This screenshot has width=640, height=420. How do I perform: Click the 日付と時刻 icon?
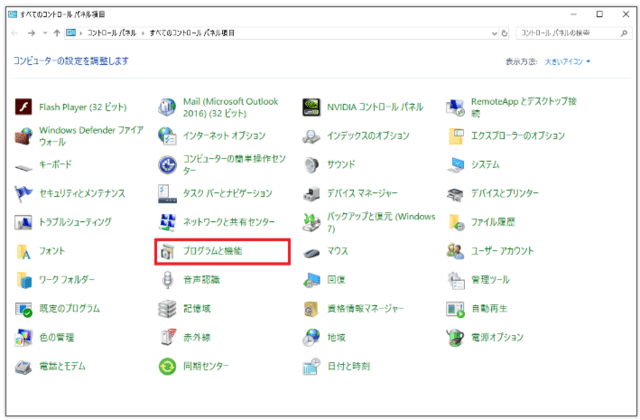[311, 367]
